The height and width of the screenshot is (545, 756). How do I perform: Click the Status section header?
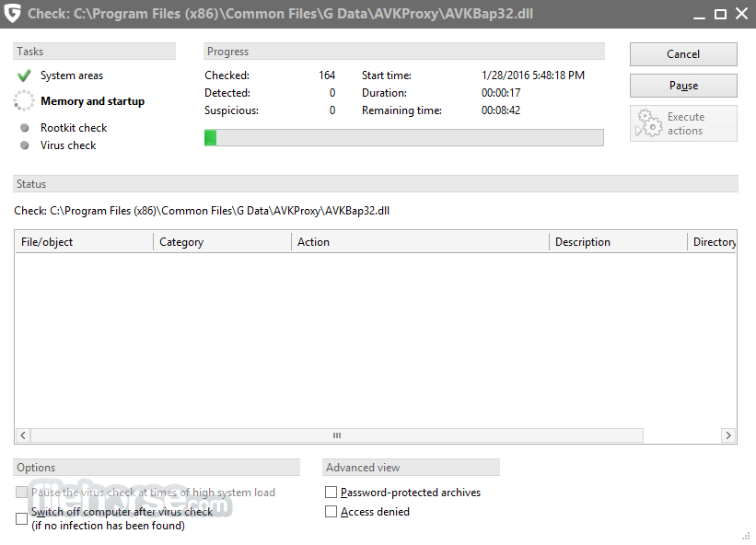376,184
